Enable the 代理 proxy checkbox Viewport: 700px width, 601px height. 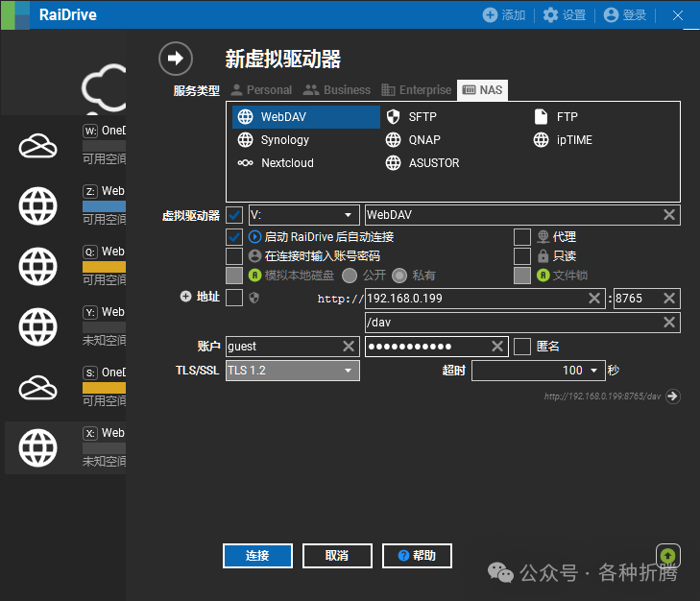[x=521, y=236]
